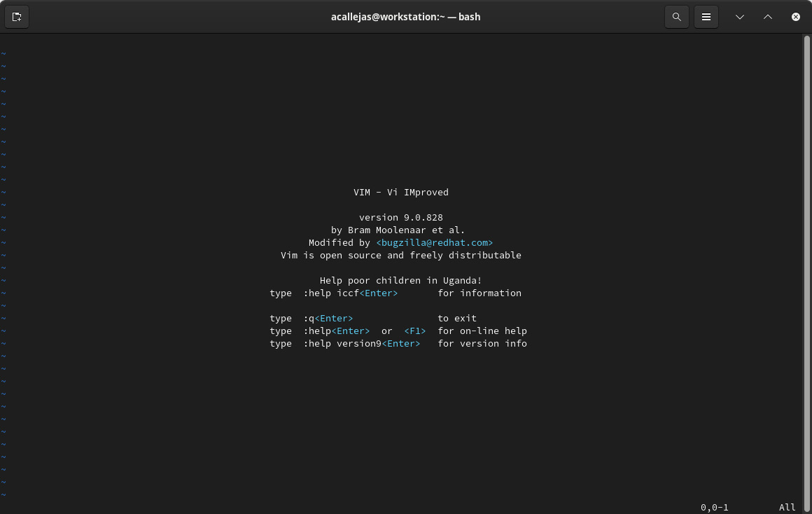
Task: Open a new terminal tab
Action: click(17, 17)
